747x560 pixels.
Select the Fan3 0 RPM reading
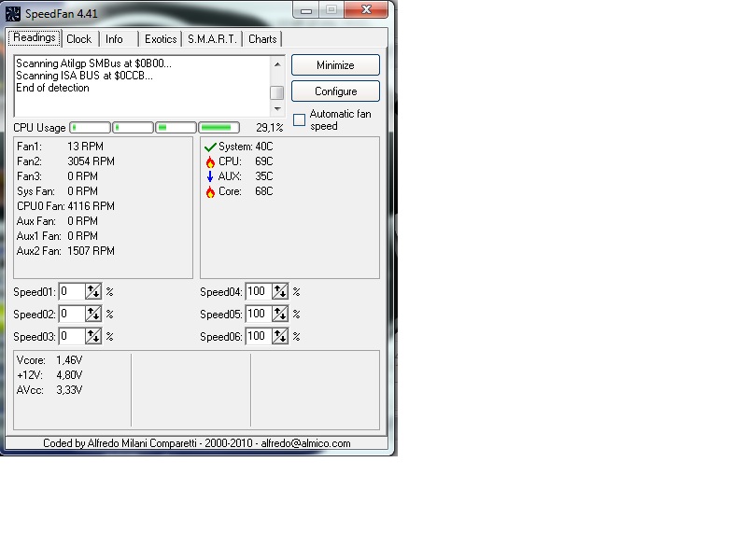[57, 176]
